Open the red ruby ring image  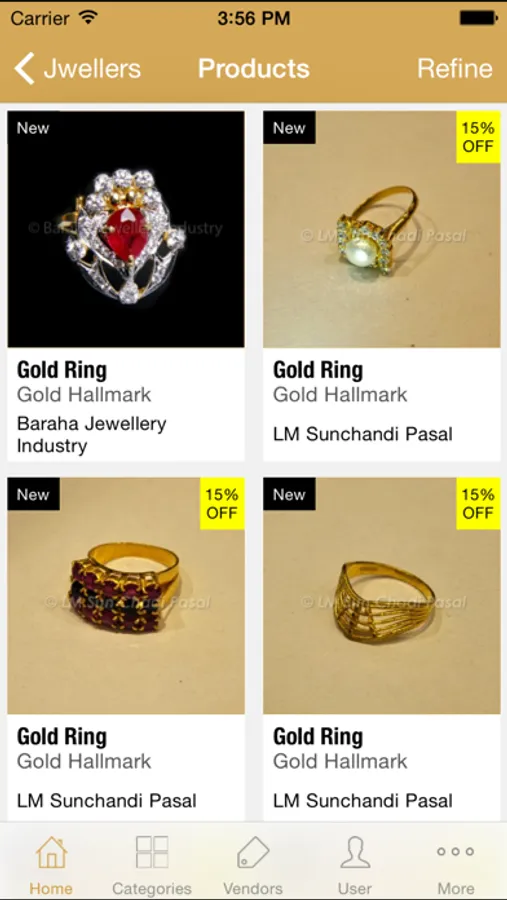126,229
